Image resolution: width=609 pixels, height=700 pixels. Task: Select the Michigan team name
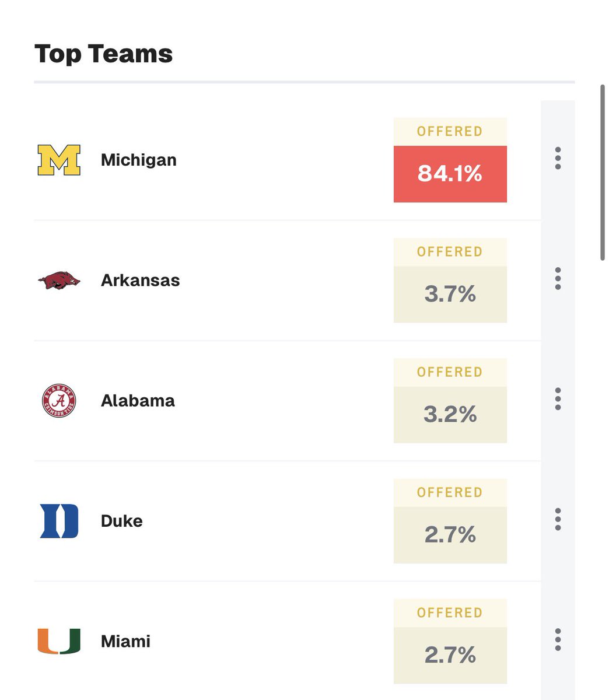pos(139,160)
